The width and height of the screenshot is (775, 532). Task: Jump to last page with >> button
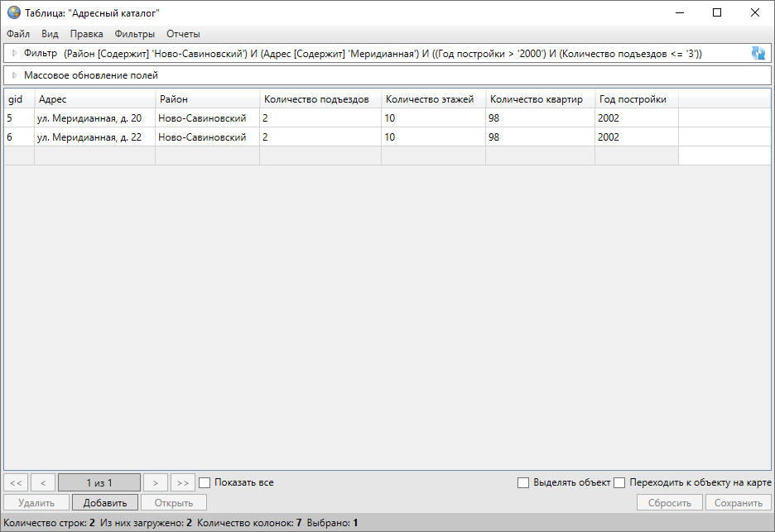pyautogui.click(x=182, y=482)
